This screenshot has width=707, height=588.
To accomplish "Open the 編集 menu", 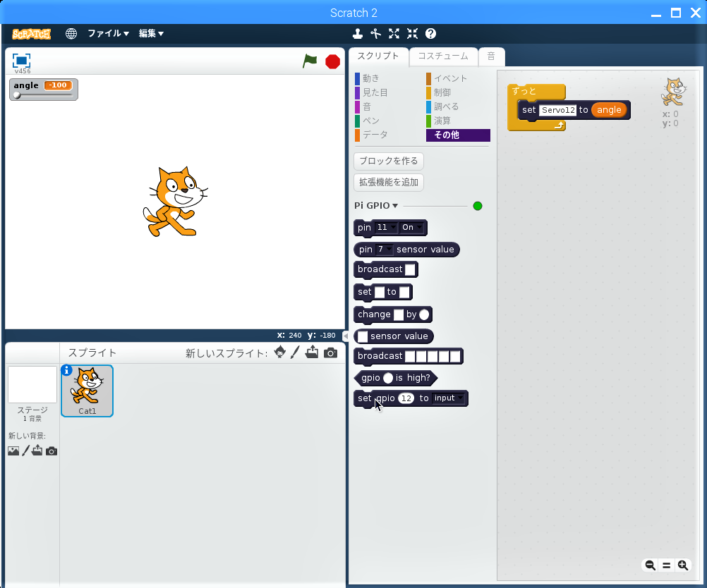I will 151,33.
